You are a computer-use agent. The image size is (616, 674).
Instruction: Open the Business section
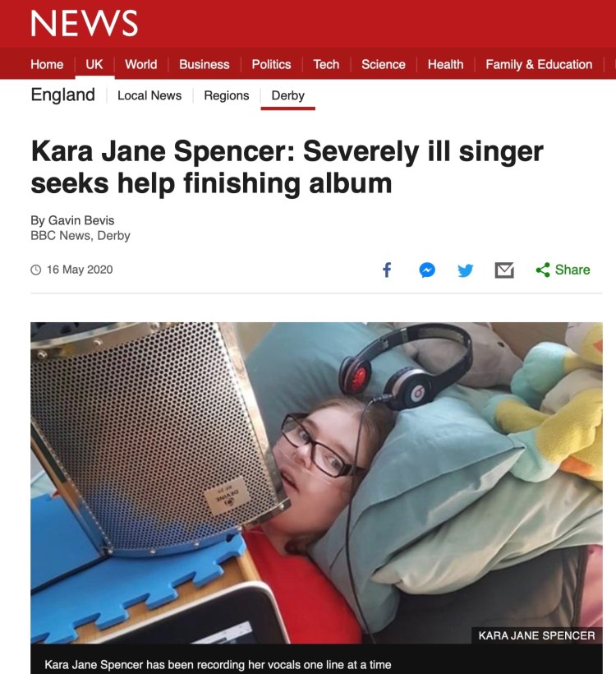[204, 64]
